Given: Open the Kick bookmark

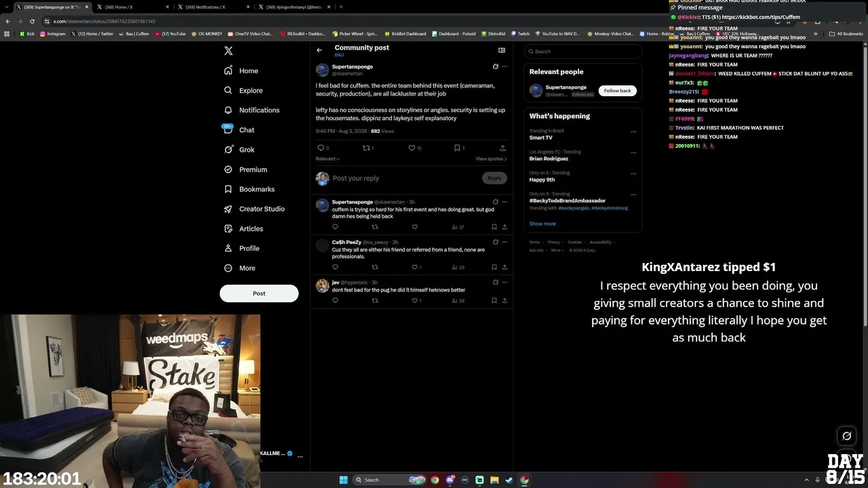Looking at the screenshot, I should (x=27, y=34).
